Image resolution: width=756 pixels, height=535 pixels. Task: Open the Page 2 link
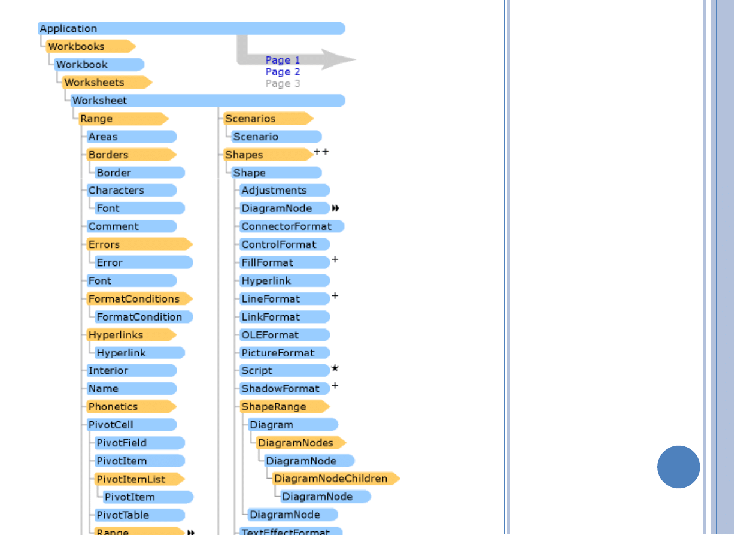click(283, 72)
